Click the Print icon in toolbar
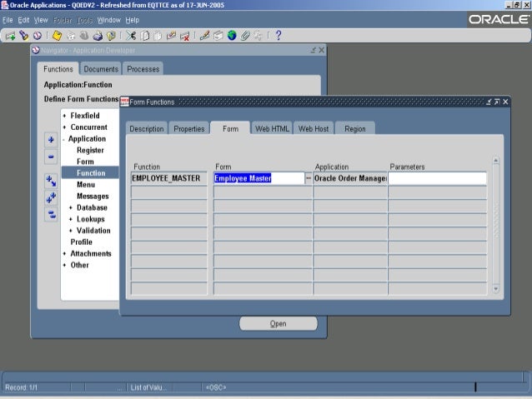Screen dimensions: 532x399 (x=98, y=35)
